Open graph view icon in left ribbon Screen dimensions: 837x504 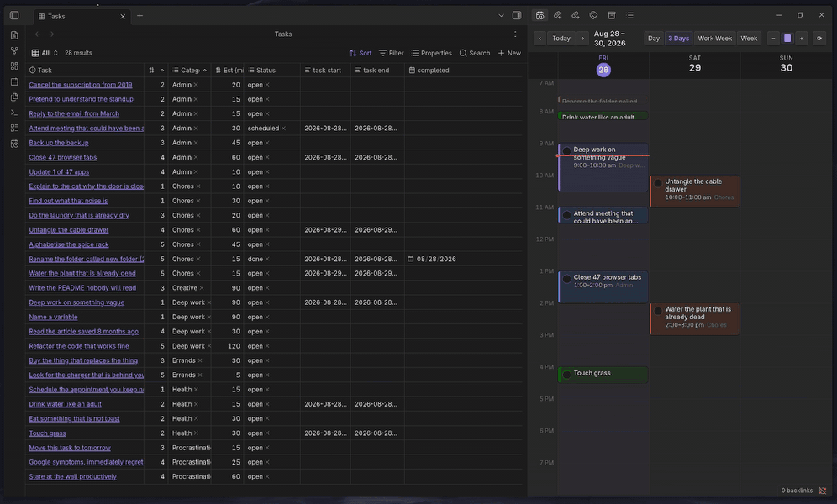(x=14, y=50)
